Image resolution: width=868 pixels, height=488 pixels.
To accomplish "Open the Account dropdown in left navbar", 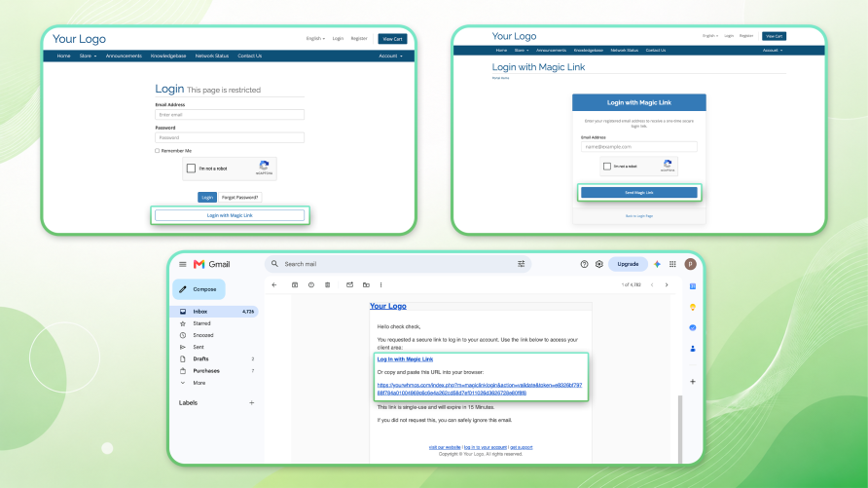I will 390,56.
